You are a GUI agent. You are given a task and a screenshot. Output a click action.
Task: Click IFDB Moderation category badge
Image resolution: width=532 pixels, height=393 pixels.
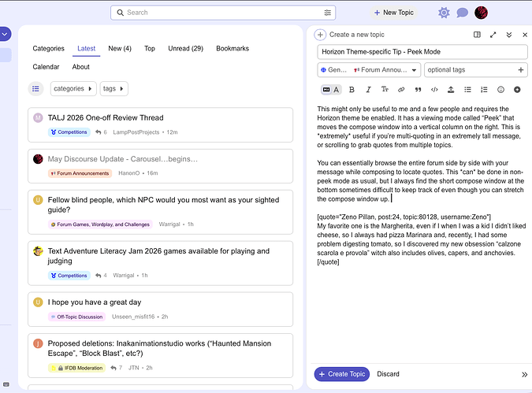[x=76, y=368]
